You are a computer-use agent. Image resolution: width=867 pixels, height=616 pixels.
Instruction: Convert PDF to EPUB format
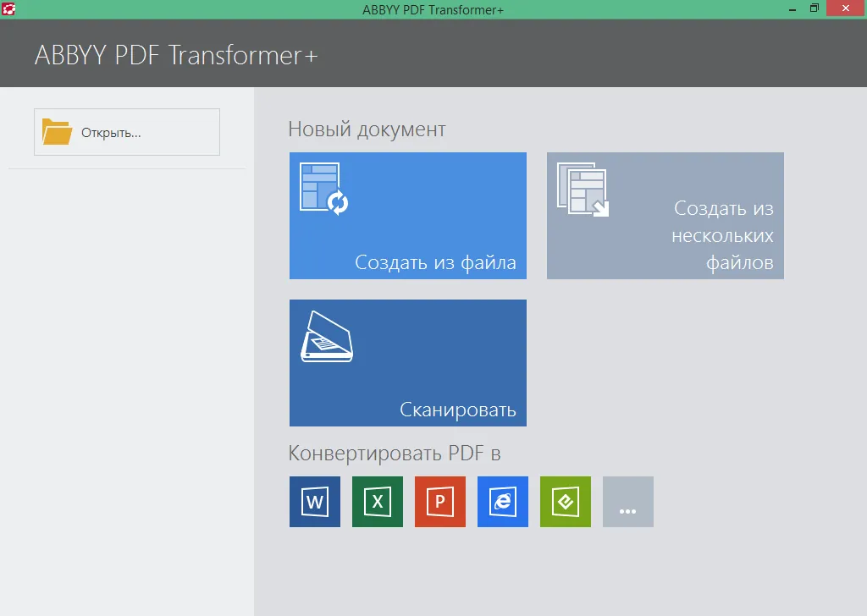click(565, 502)
